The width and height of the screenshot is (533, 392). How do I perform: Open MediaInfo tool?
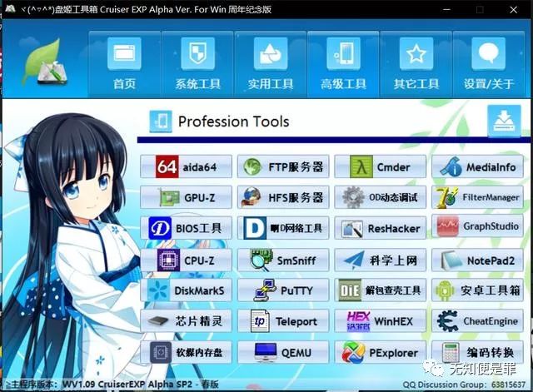[477, 166]
